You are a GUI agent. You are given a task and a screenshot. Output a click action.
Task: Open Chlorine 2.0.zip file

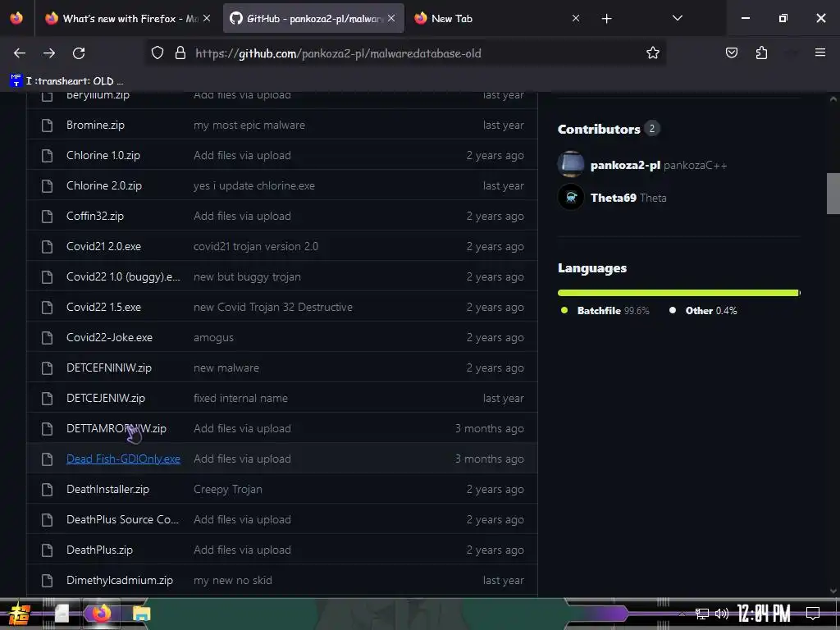(104, 185)
